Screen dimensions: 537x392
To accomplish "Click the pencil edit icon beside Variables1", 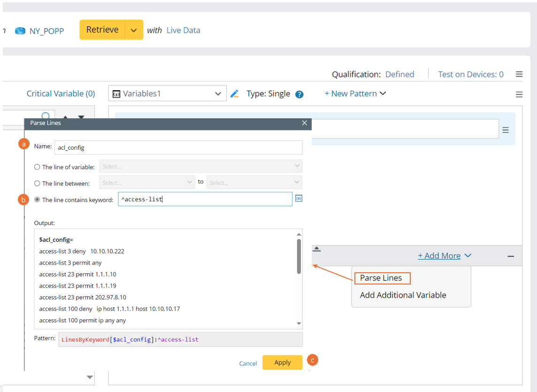I will 235,94.
